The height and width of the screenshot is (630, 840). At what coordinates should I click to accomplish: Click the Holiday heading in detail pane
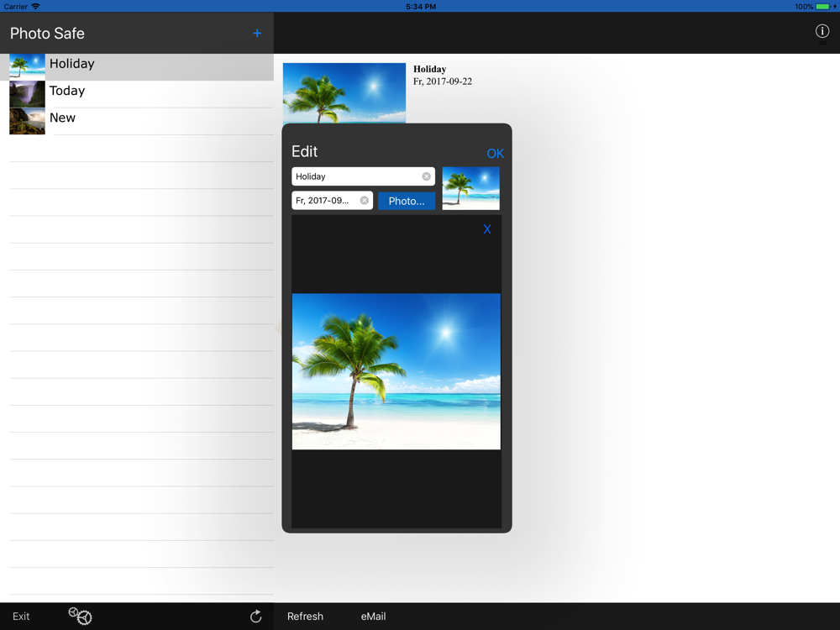[x=429, y=69]
